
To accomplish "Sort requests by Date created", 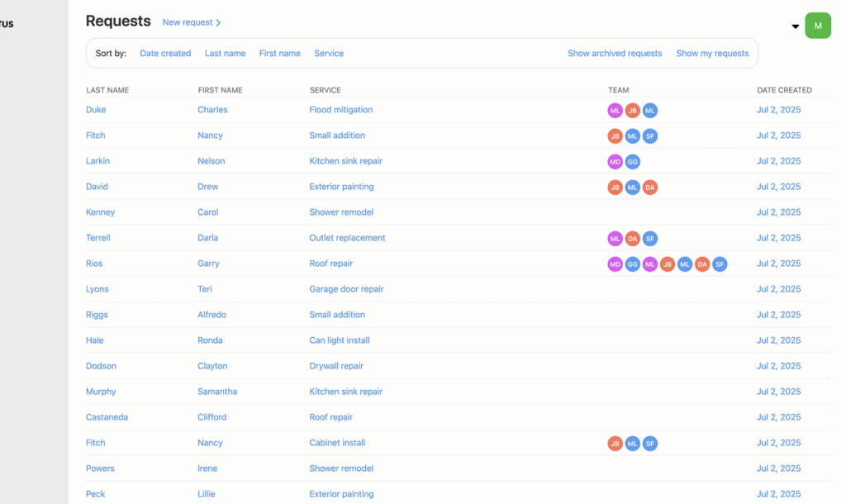I will (165, 54).
